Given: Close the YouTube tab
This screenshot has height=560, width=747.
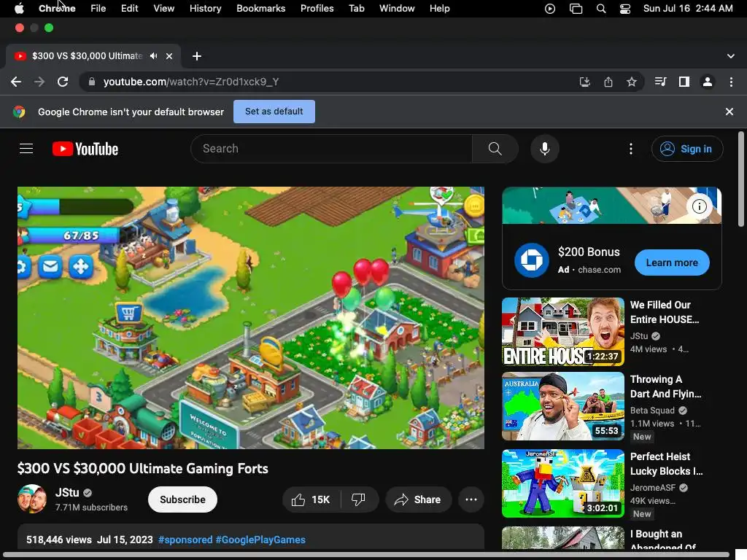Looking at the screenshot, I should [x=169, y=56].
